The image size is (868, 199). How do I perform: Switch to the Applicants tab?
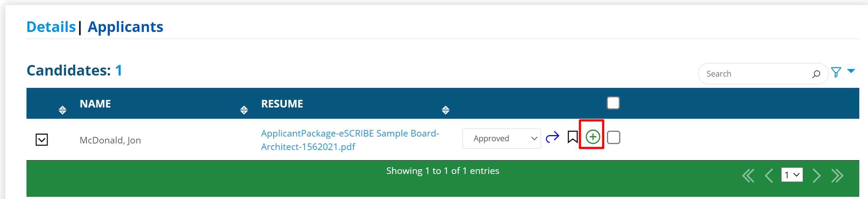tap(125, 27)
